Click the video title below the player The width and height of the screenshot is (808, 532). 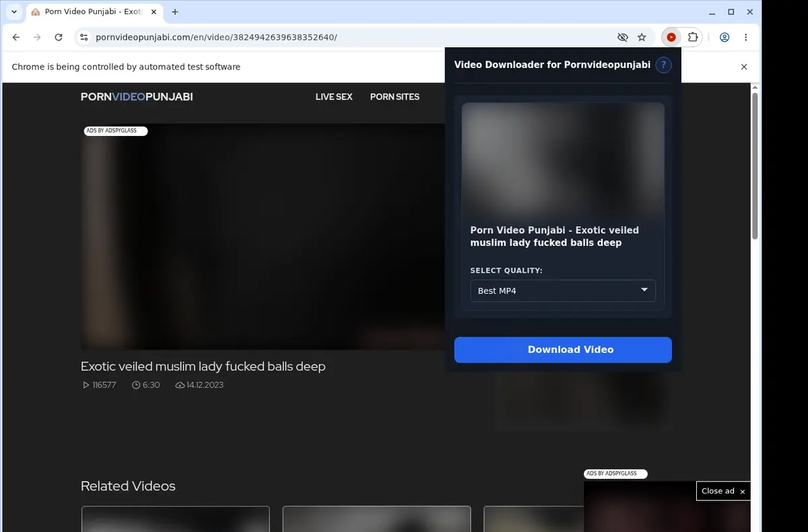[203, 367]
